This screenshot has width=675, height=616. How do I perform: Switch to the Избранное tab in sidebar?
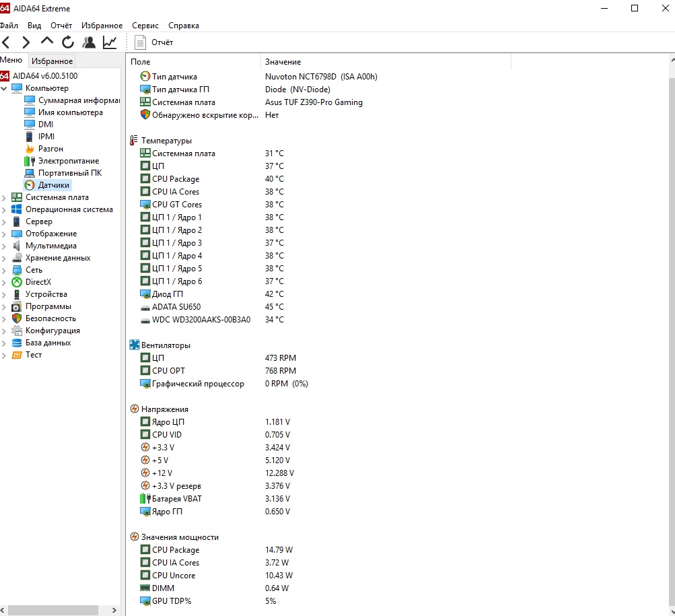tap(52, 61)
